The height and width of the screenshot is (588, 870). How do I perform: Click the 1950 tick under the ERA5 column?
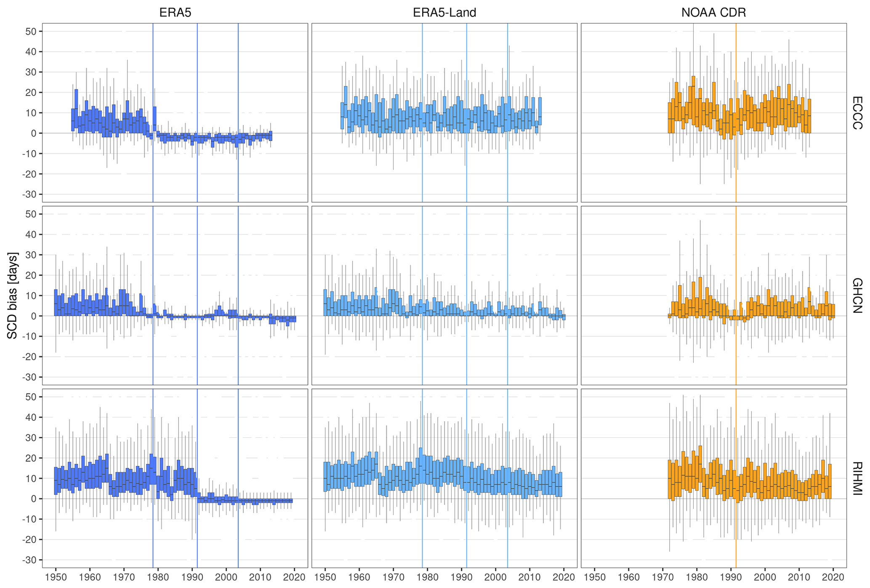tap(56, 577)
